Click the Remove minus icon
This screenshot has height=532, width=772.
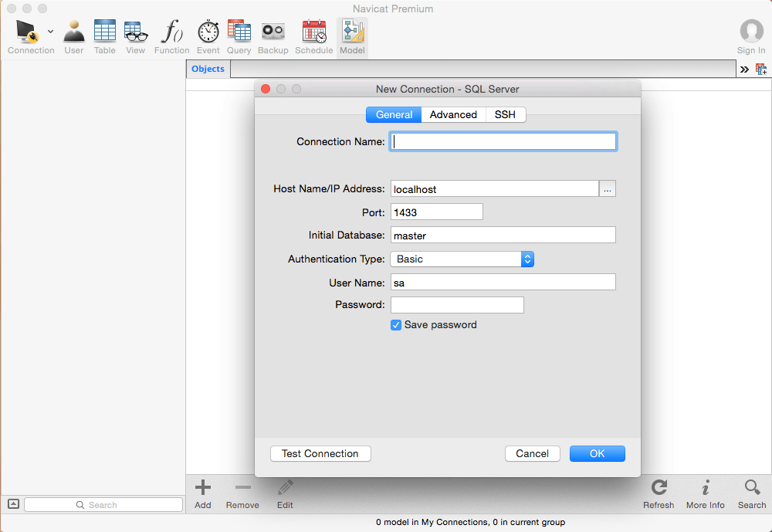pyautogui.click(x=242, y=488)
